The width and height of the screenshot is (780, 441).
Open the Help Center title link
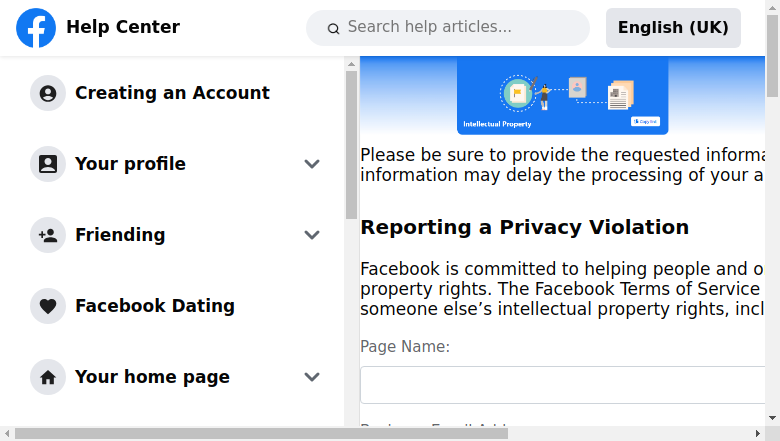[x=123, y=27]
